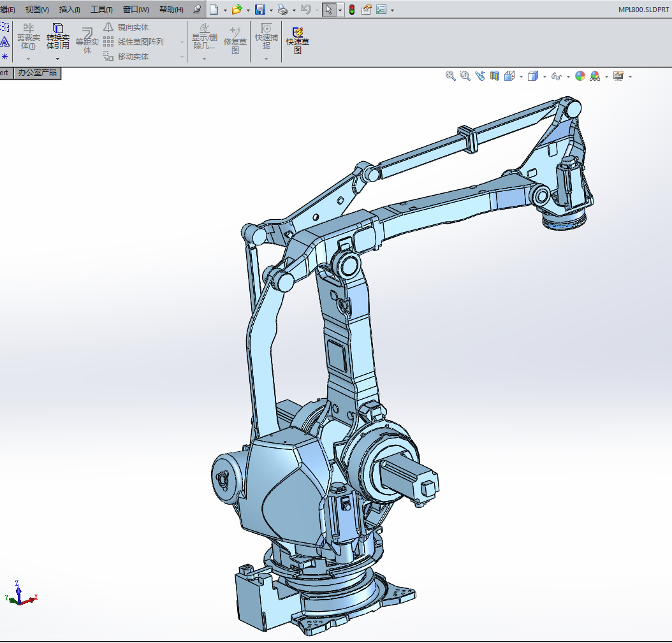This screenshot has width=672, height=643.
Task: Click the Zoom to Area icon
Action: (465, 76)
